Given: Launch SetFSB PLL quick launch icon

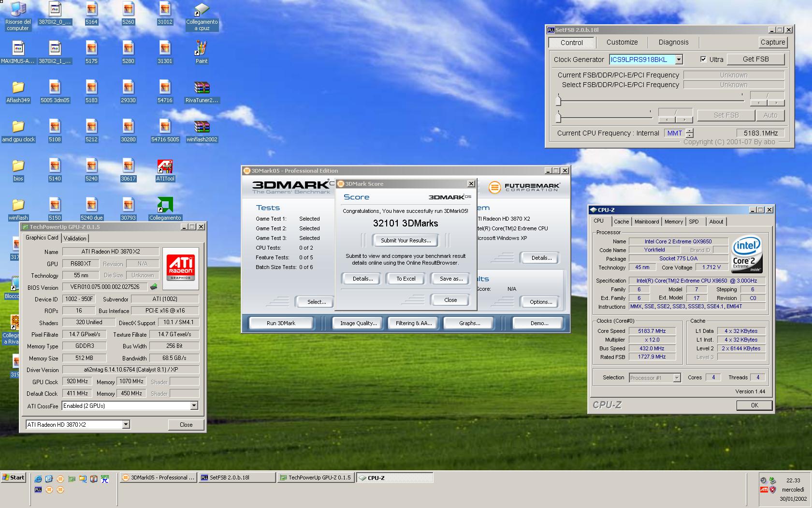Looking at the screenshot, I should [x=38, y=490].
